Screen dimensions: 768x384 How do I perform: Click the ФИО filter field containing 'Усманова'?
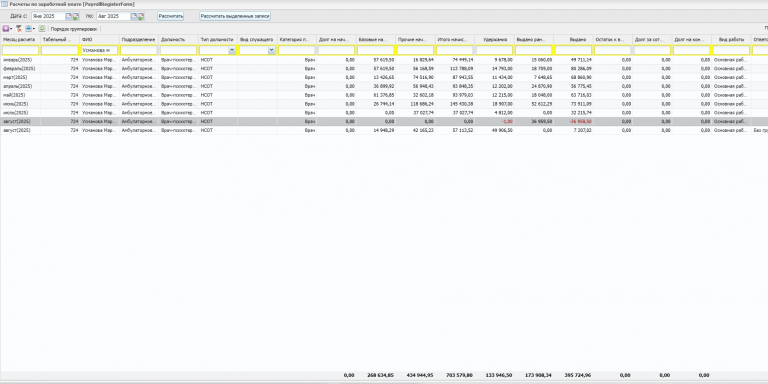click(x=99, y=50)
